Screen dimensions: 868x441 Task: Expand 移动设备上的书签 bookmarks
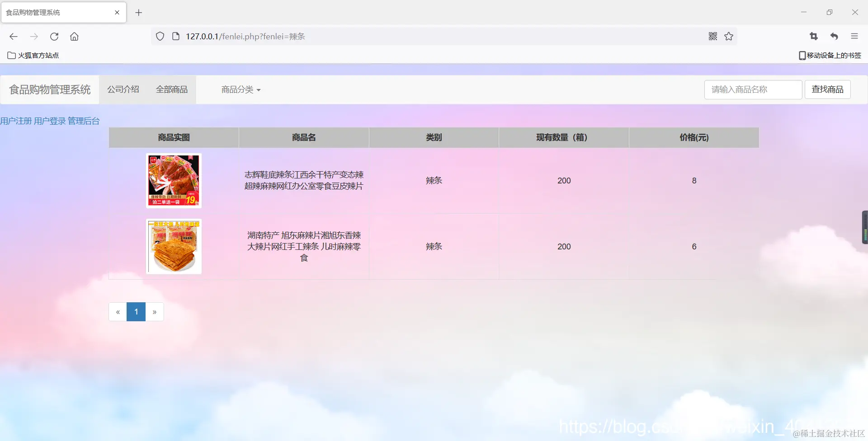[x=830, y=55]
